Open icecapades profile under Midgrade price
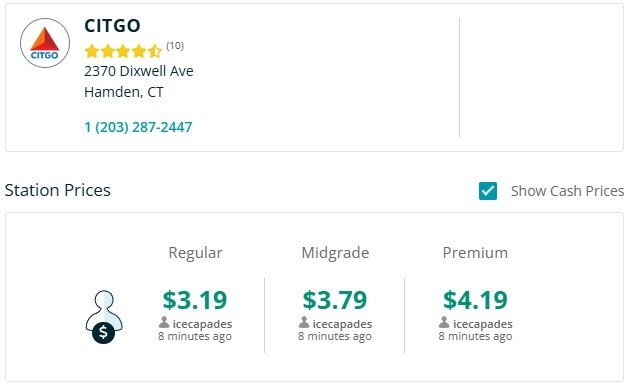 (342, 324)
